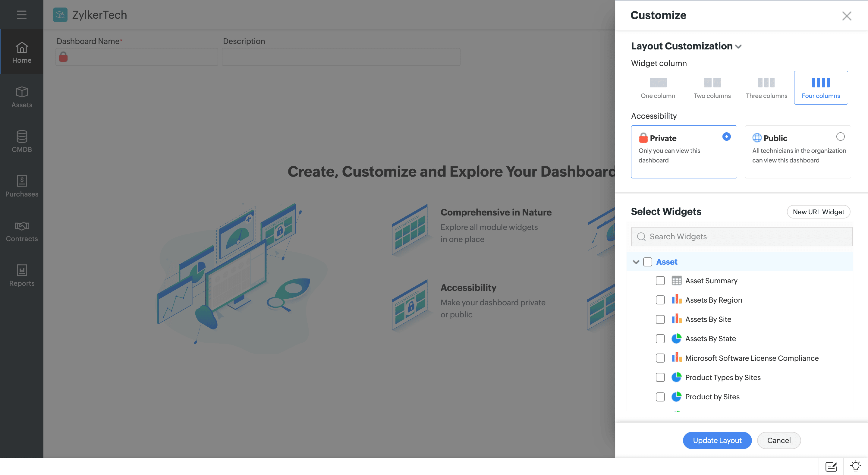Select the Public accessibility radio button
This screenshot has height=475, width=868.
(x=840, y=137)
